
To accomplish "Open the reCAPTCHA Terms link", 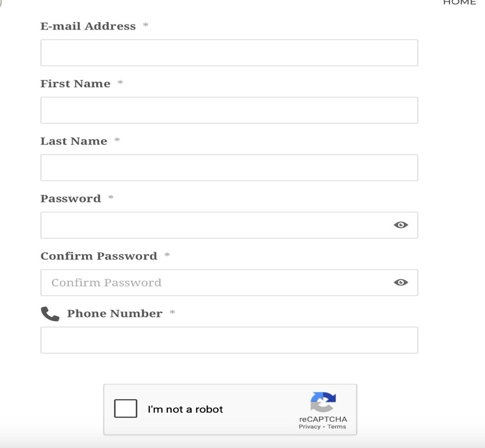I will coord(337,427).
